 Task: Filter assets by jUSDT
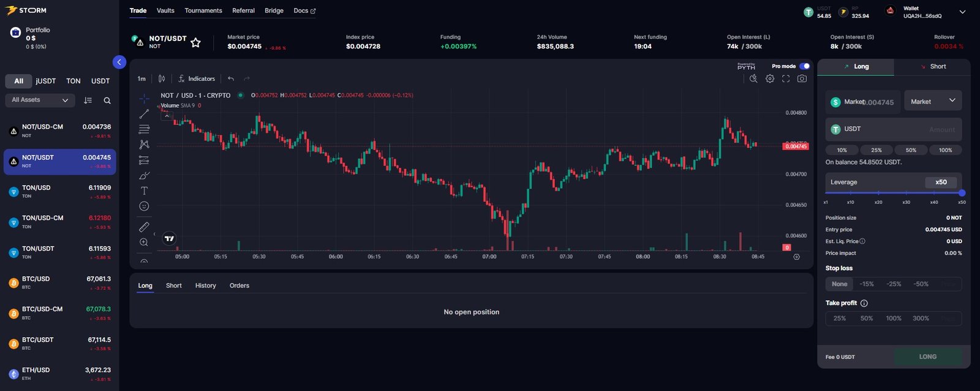click(x=46, y=81)
